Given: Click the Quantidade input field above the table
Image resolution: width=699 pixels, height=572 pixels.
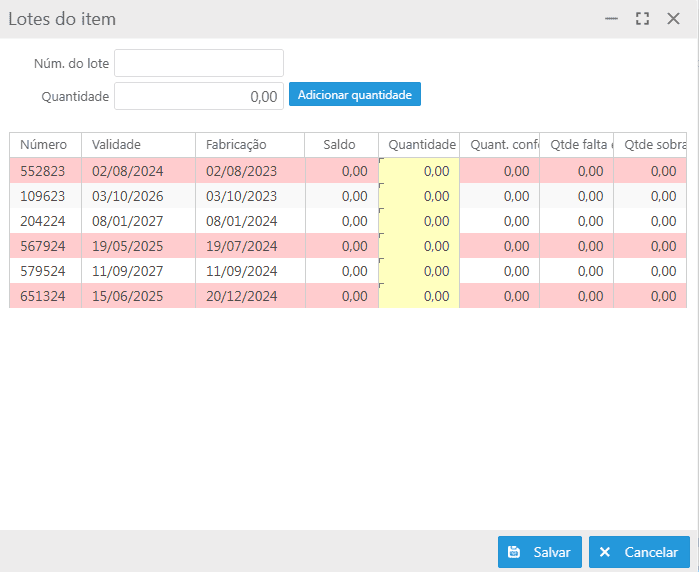Looking at the screenshot, I should coord(199,96).
